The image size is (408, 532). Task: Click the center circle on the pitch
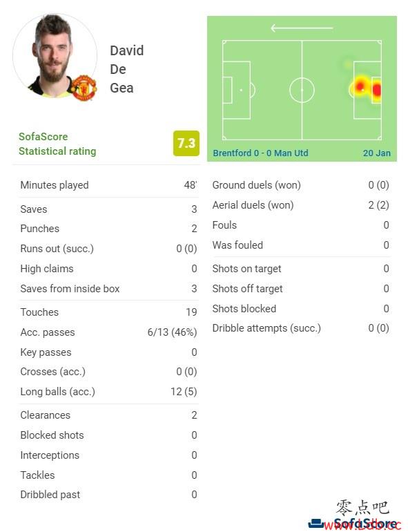pos(302,91)
